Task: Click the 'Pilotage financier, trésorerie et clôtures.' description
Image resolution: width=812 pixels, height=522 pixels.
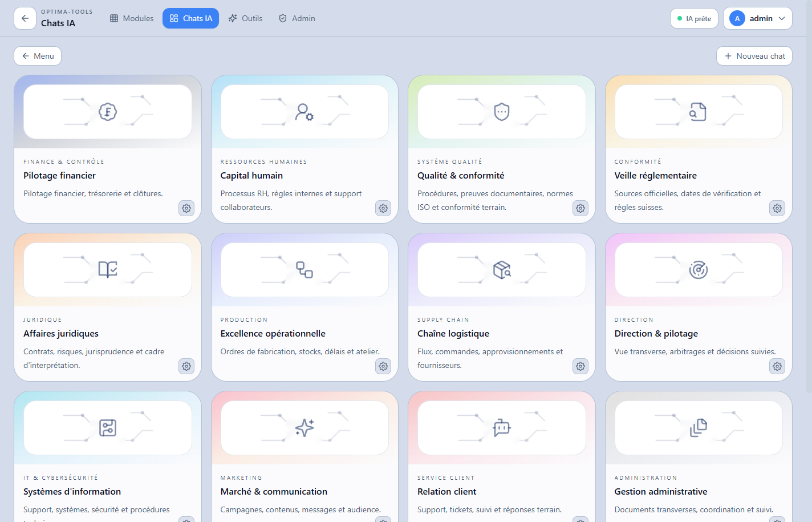Action: point(93,194)
